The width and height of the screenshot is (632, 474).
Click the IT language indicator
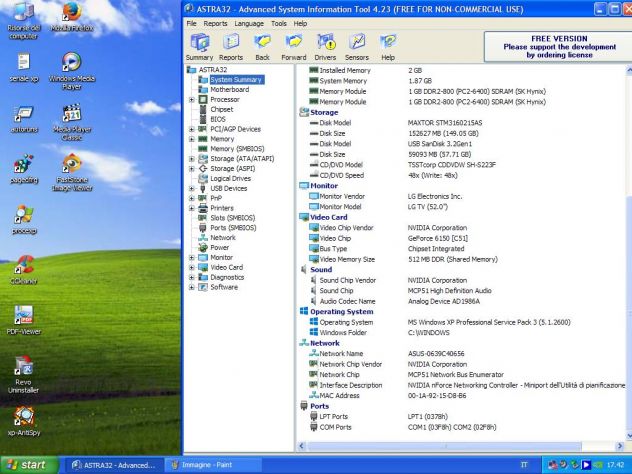coord(524,465)
